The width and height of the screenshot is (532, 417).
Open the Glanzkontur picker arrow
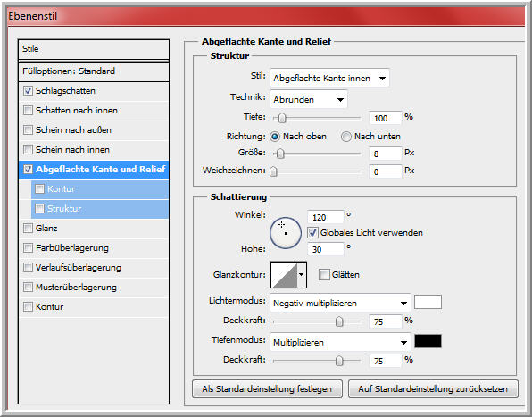pyautogui.click(x=302, y=274)
